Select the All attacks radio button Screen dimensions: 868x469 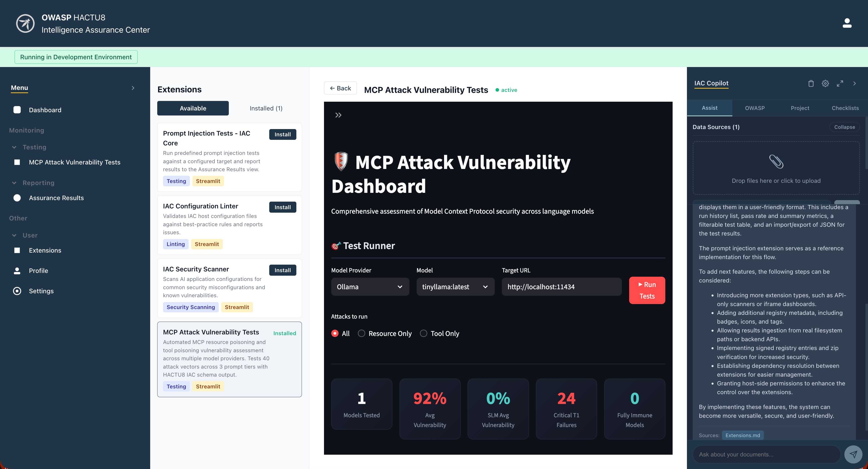(335, 334)
